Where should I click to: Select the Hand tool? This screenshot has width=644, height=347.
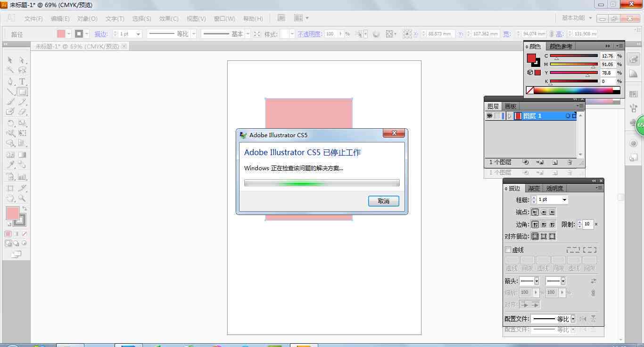pos(10,199)
